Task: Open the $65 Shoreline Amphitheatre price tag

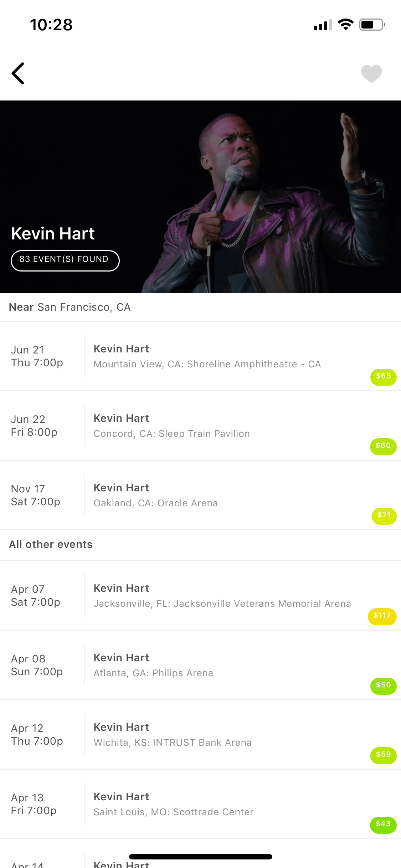Action: [383, 377]
